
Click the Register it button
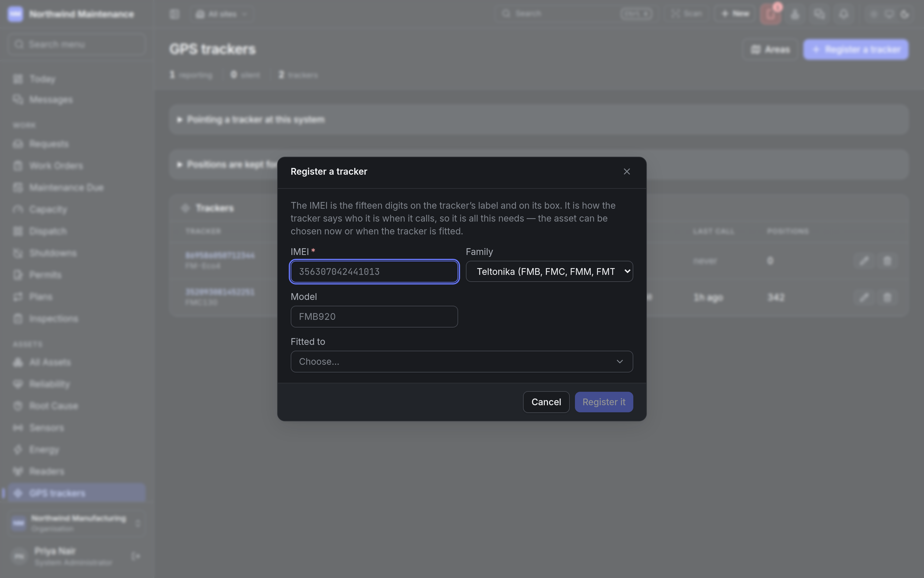(x=604, y=402)
